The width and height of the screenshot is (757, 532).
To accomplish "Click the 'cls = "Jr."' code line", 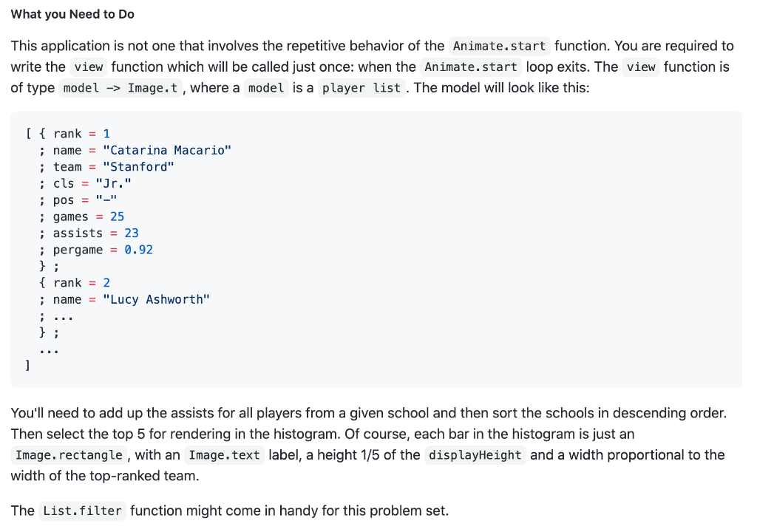I will (92, 183).
